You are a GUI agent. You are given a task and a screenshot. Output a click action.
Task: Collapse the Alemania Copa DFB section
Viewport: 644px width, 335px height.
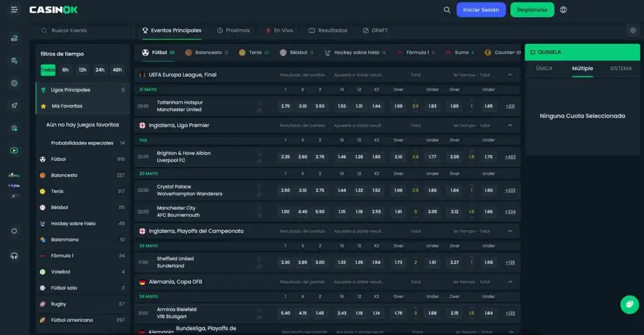510,282
